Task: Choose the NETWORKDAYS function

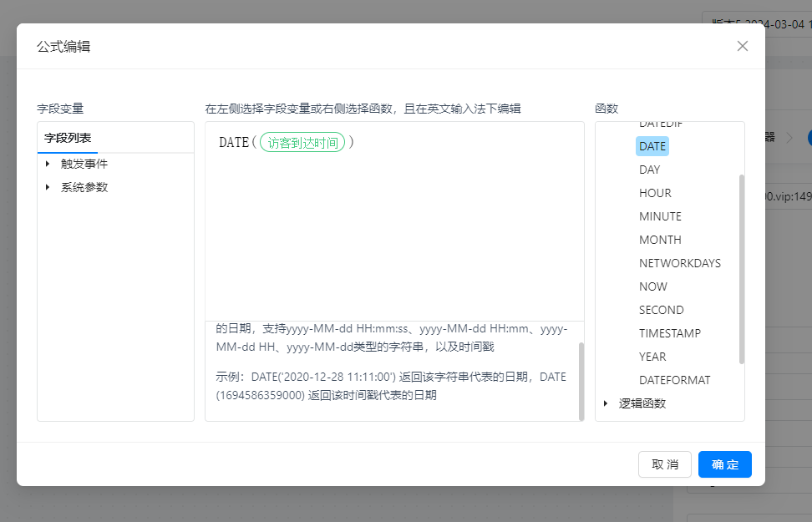Action: click(680, 263)
